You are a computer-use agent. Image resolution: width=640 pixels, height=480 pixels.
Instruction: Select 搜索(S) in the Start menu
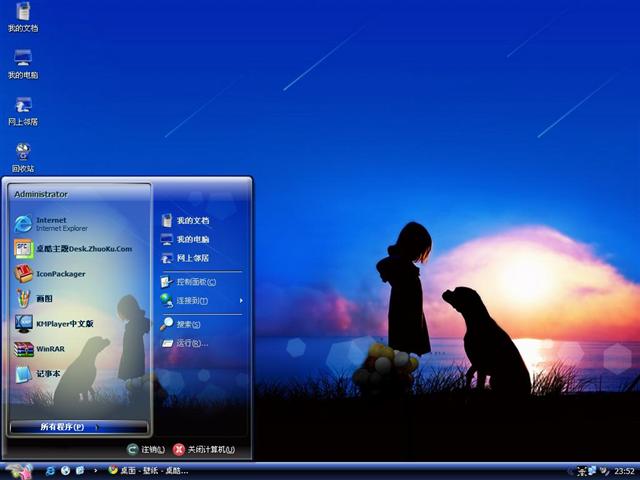[x=188, y=324]
